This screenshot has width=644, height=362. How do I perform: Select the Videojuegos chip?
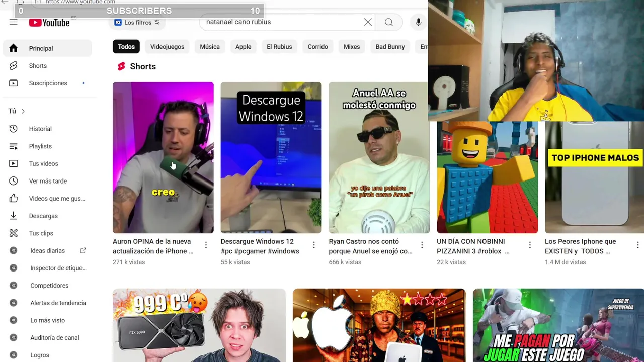(x=167, y=47)
